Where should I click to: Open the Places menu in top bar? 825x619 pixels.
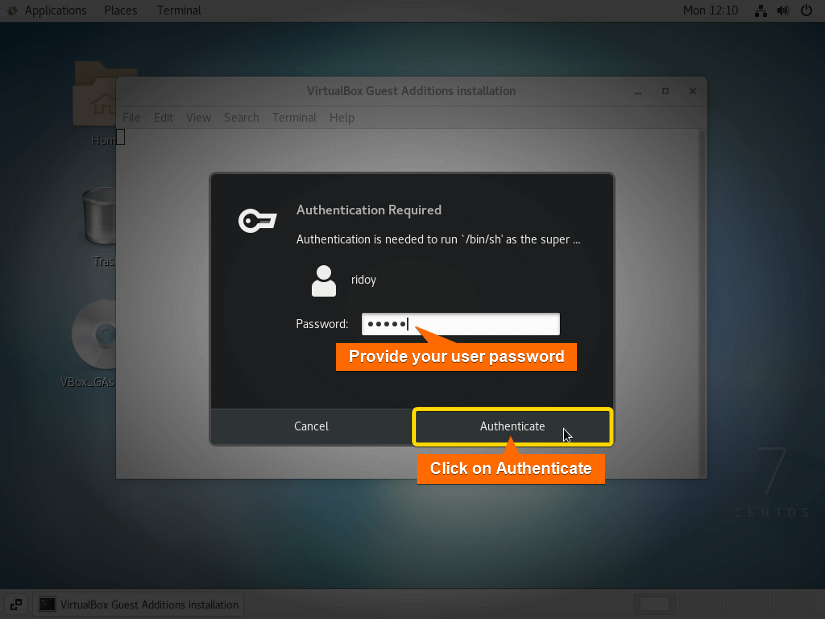120,11
